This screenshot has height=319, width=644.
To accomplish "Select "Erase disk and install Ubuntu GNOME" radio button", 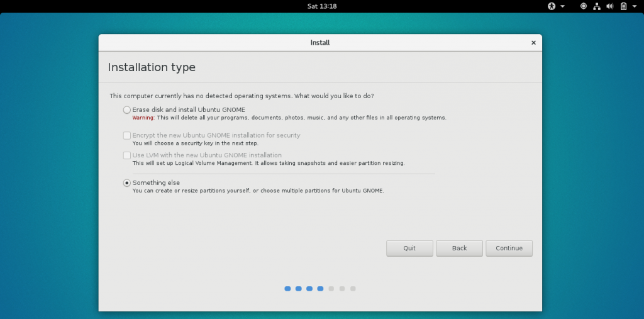I will click(127, 110).
